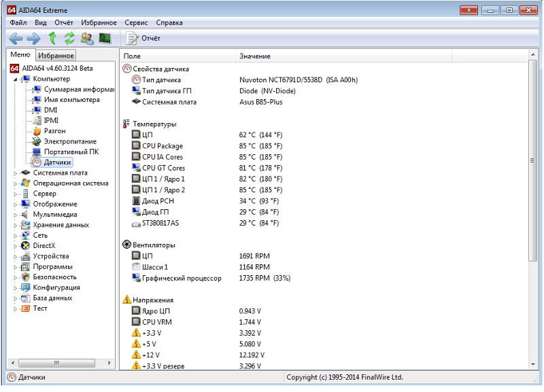The width and height of the screenshot is (544, 392).
Task: Expand the Сервер tree node
Action: click(x=15, y=194)
